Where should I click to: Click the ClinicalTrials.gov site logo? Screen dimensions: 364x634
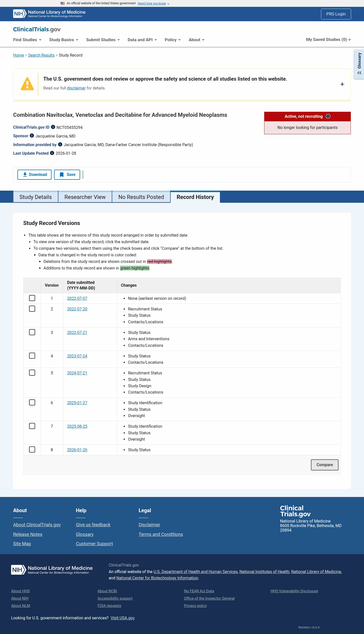tap(37, 29)
